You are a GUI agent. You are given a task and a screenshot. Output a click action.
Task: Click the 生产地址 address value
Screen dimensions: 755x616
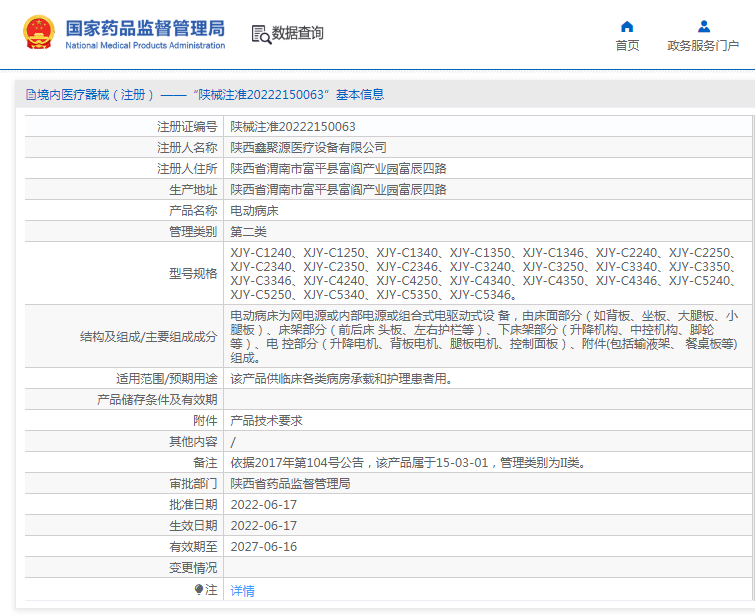pyautogui.click(x=338, y=190)
